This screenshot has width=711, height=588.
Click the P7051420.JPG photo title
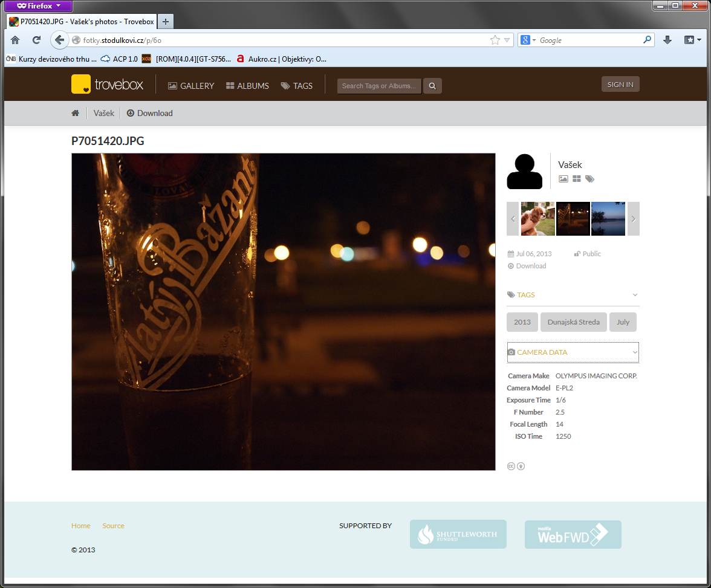click(108, 141)
